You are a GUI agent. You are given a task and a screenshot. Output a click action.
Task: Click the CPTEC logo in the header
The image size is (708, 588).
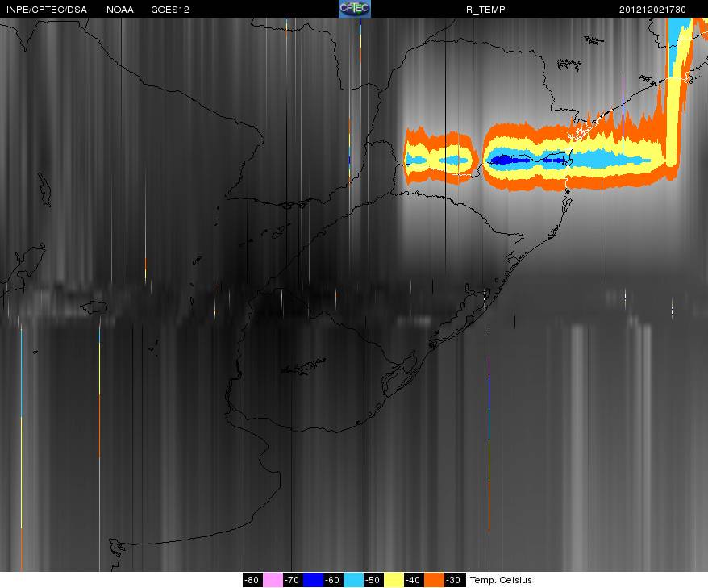[x=355, y=9]
